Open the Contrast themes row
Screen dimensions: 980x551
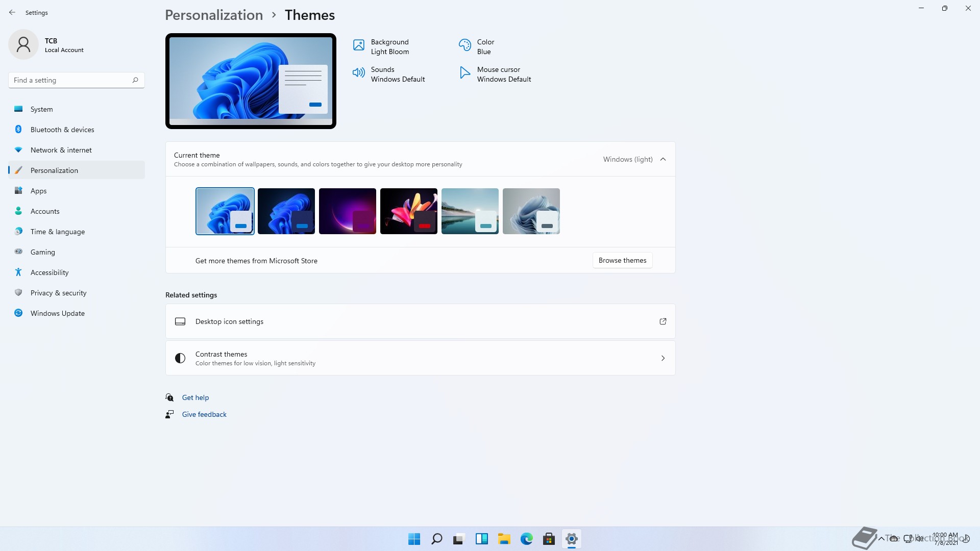421,358
